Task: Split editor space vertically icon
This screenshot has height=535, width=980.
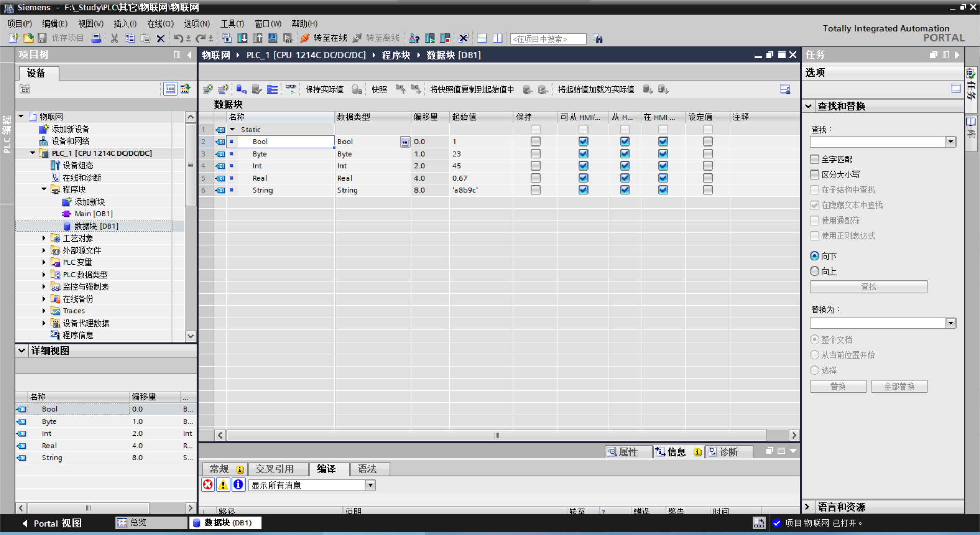Action: coord(497,38)
